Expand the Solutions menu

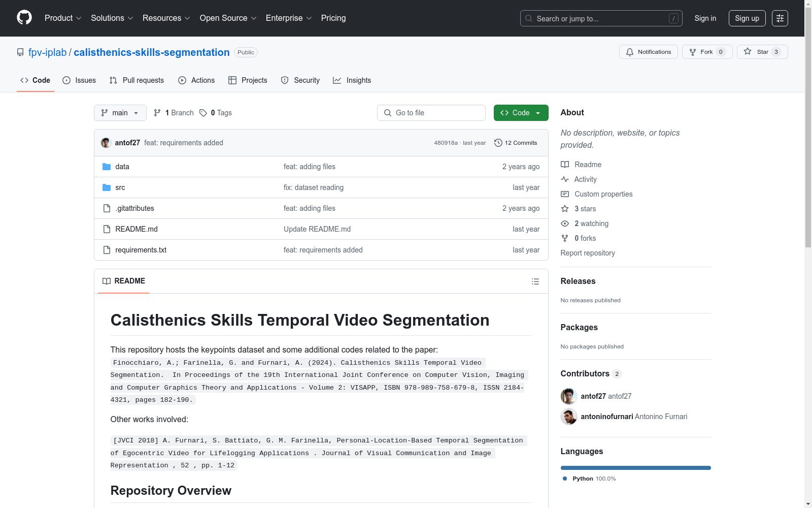click(x=112, y=18)
